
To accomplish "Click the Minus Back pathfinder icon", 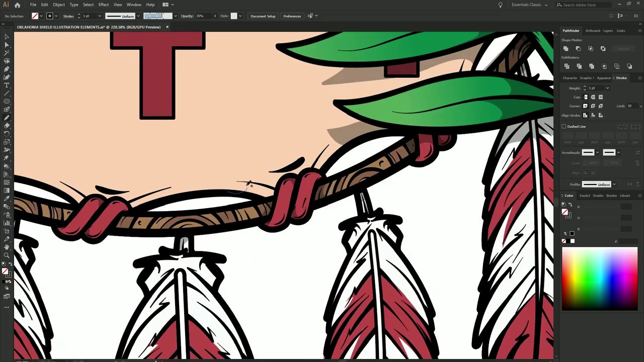I will click(x=629, y=66).
